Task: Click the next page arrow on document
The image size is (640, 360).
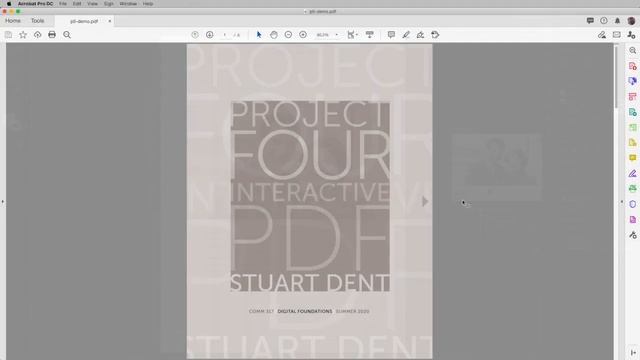Action: pos(425,201)
